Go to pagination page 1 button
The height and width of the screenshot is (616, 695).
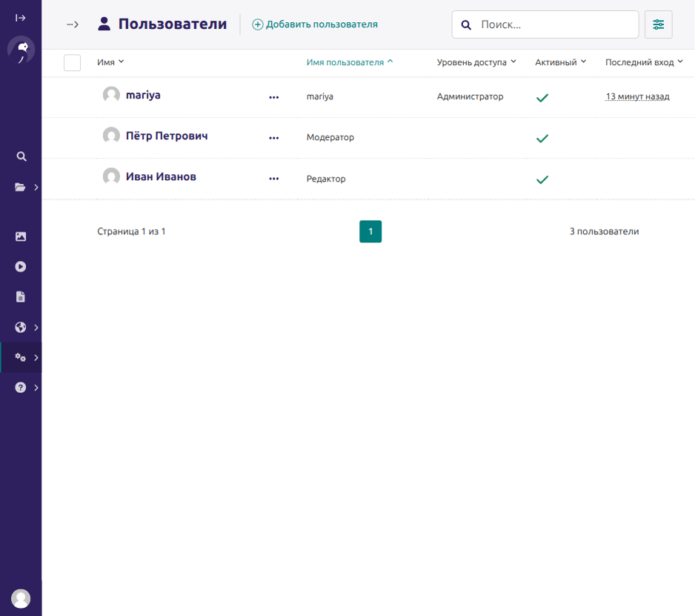click(x=370, y=231)
